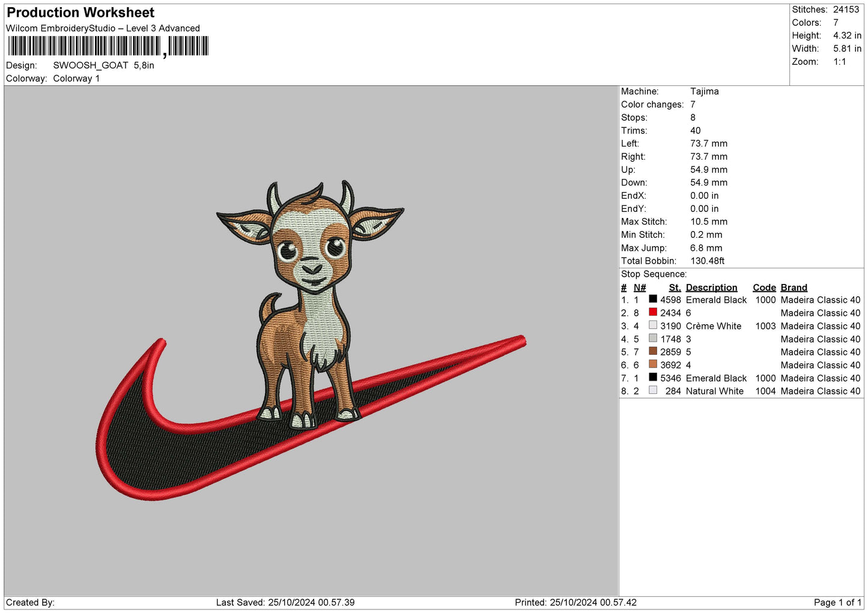The width and height of the screenshot is (868, 613).
Task: Click the 'Printed: 25/10/2024 00.57.42' text
Action: tap(575, 602)
